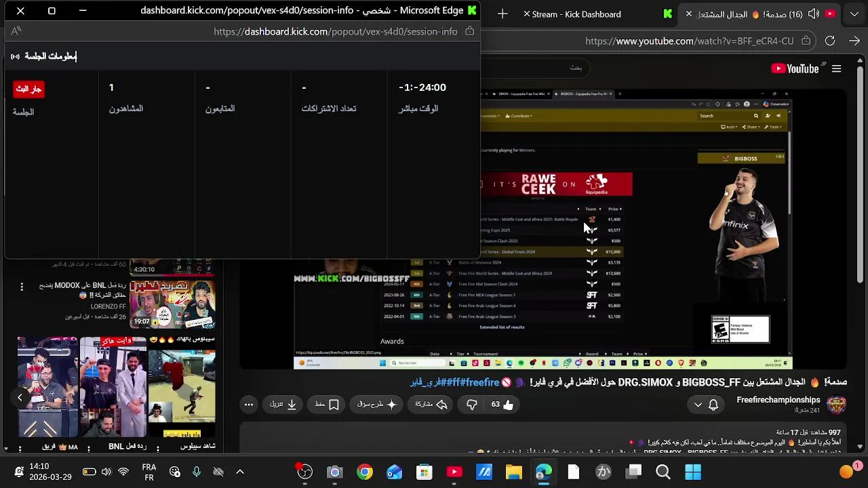Open read aloud icon in Kick popout
This screenshot has height=488, width=868.
click(16, 31)
